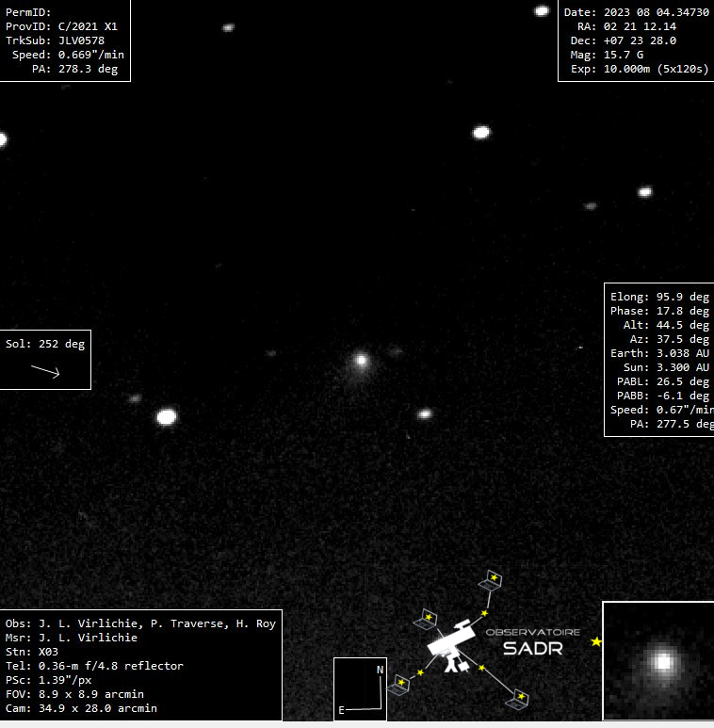Screen dimensions: 714x728
Task: Click the 'PermID:' label
Action: tap(28, 12)
